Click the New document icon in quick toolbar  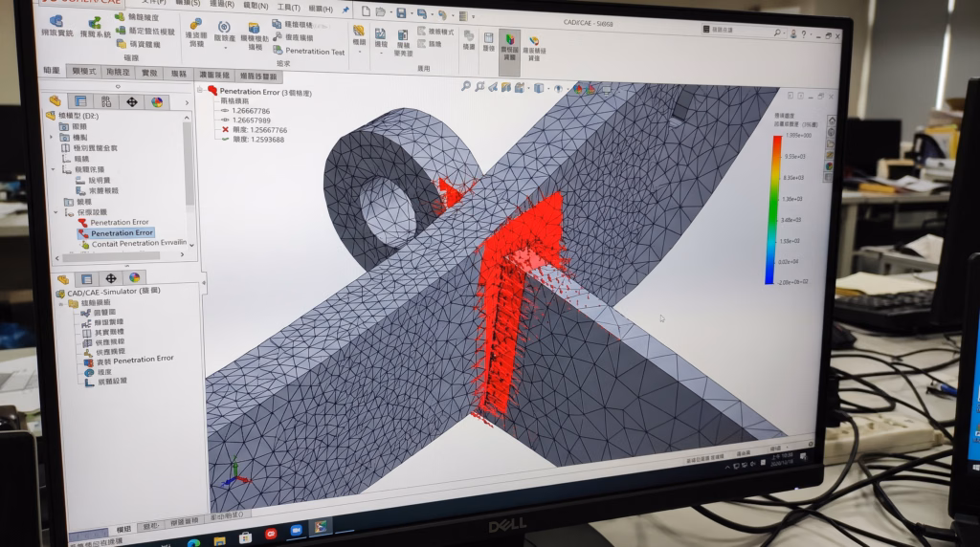tap(366, 11)
